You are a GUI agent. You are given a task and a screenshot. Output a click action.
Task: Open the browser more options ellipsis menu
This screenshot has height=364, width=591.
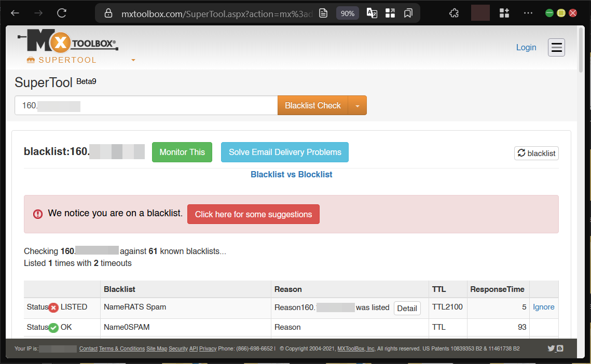(x=528, y=12)
